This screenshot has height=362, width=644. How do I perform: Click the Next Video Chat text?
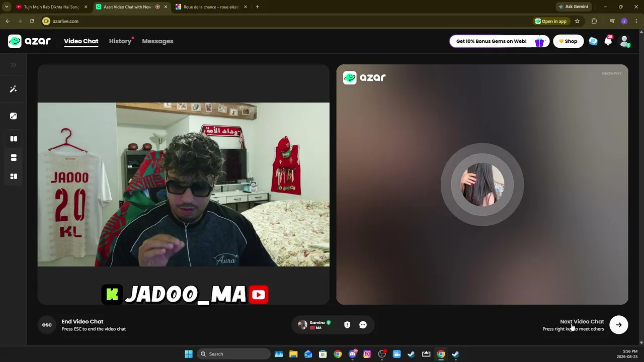(582, 322)
